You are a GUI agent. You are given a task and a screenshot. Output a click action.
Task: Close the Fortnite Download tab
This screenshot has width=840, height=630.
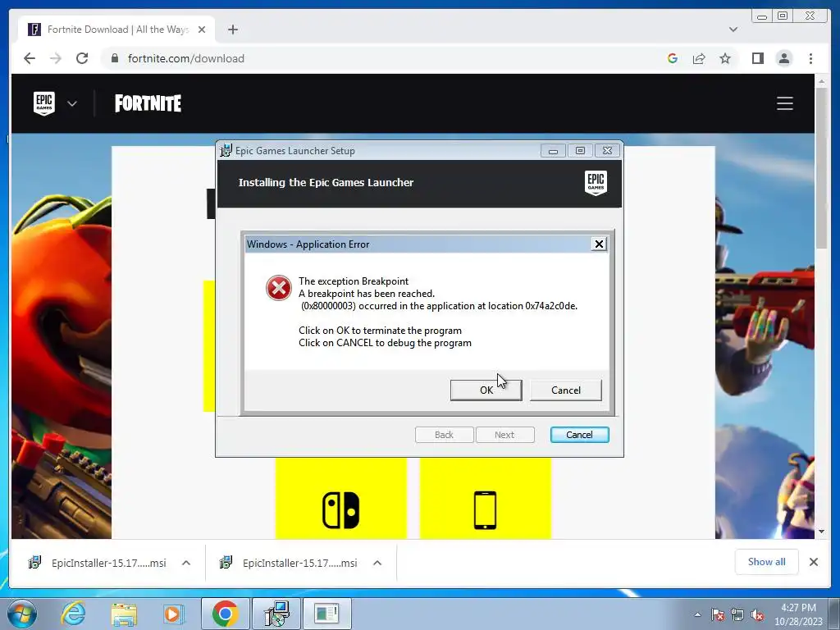click(202, 30)
